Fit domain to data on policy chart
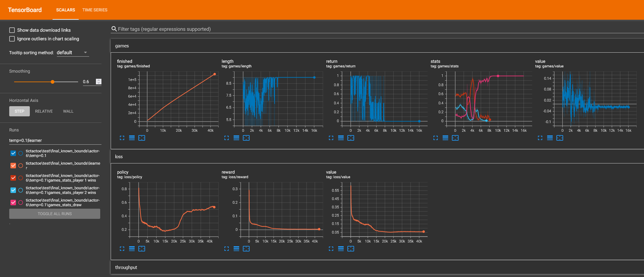Viewport: 644px width, 277px height. point(142,249)
